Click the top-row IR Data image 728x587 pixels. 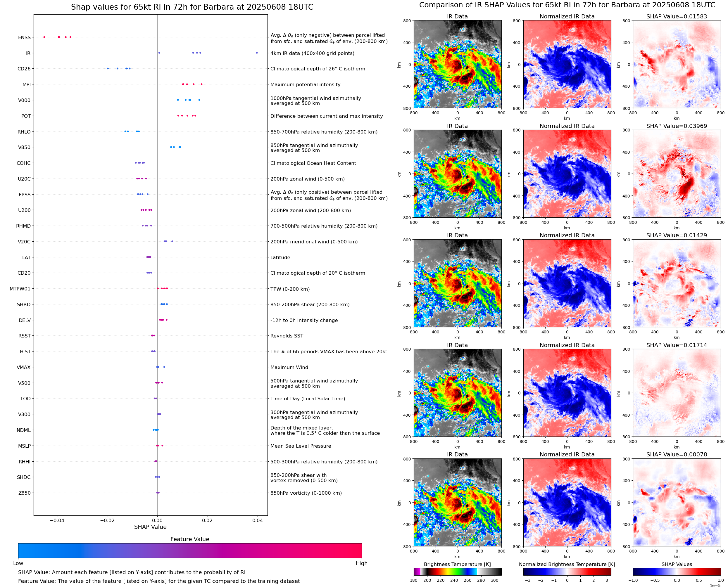(x=457, y=64)
